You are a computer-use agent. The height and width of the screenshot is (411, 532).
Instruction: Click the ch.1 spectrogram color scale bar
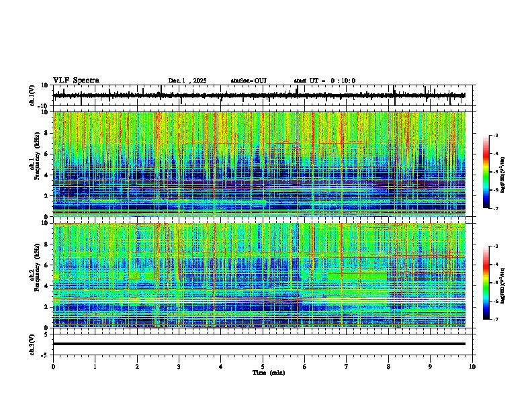pos(486,172)
